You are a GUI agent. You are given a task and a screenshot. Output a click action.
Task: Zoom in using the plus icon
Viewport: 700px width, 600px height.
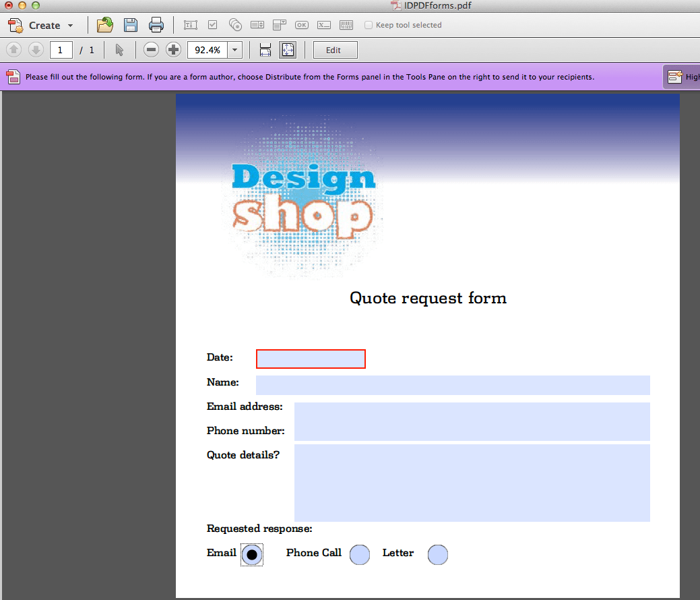click(173, 49)
